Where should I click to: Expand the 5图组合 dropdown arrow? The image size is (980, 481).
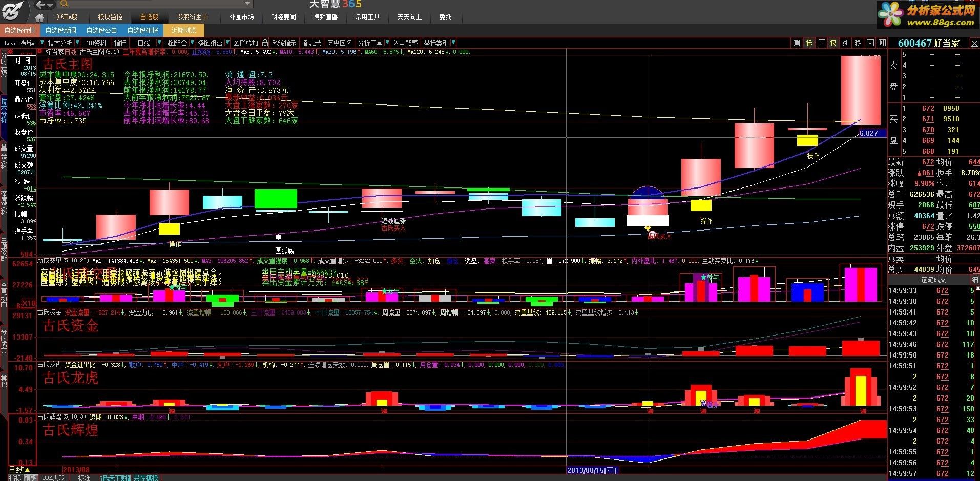192,43
